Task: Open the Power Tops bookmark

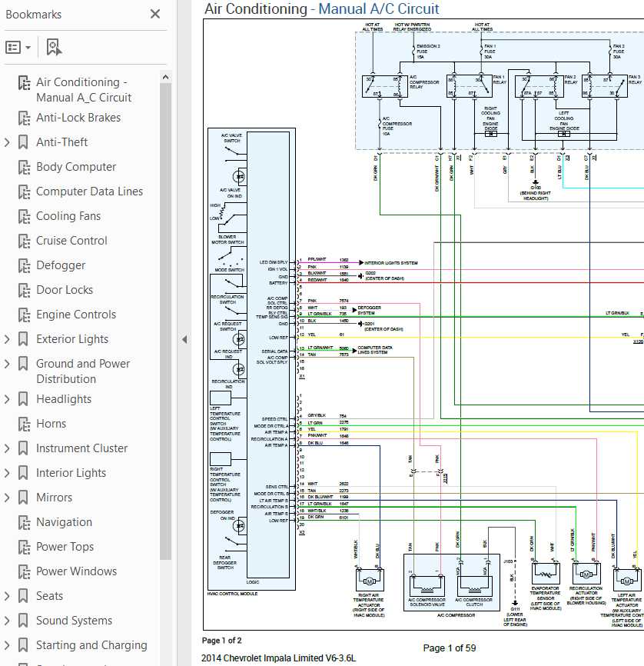Action: [65, 547]
